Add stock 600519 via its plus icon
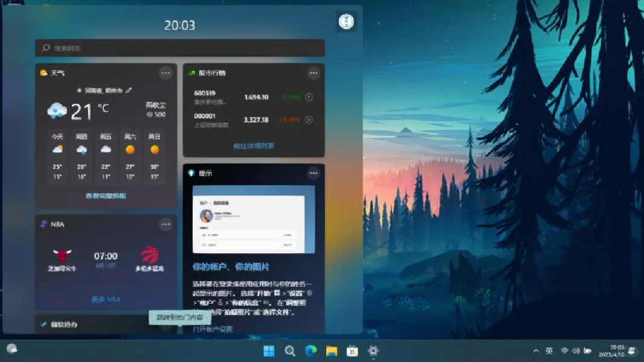This screenshot has width=644, height=362. 308,97
